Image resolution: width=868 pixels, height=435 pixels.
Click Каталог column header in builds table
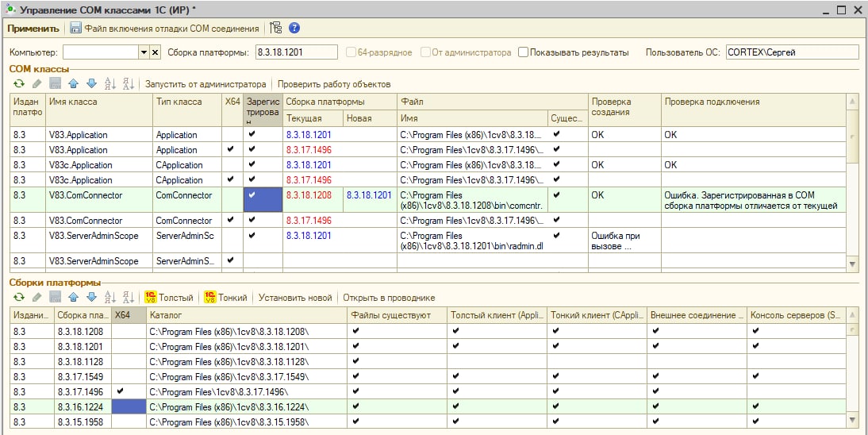coord(247,315)
